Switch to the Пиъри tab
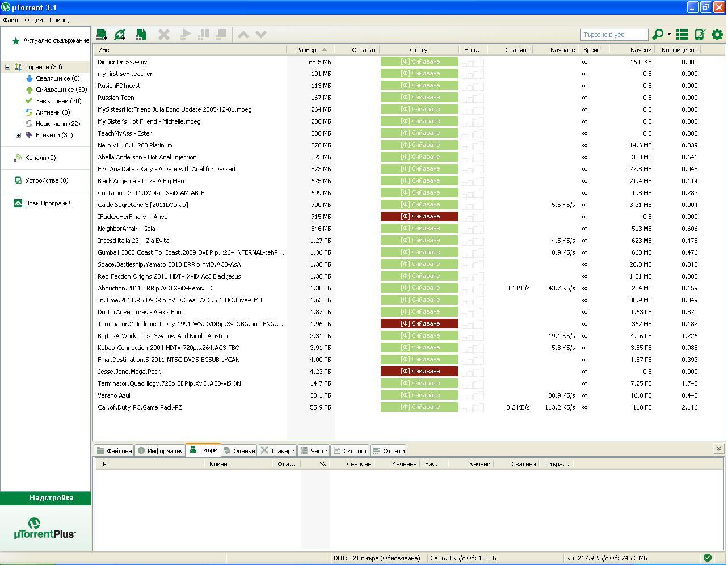This screenshot has height=565, width=728. click(x=203, y=450)
